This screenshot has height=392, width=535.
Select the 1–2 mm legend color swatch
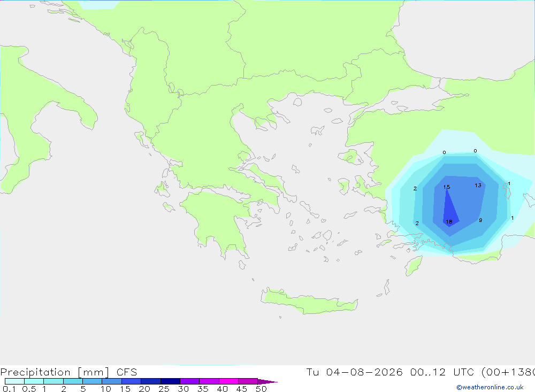point(53,381)
